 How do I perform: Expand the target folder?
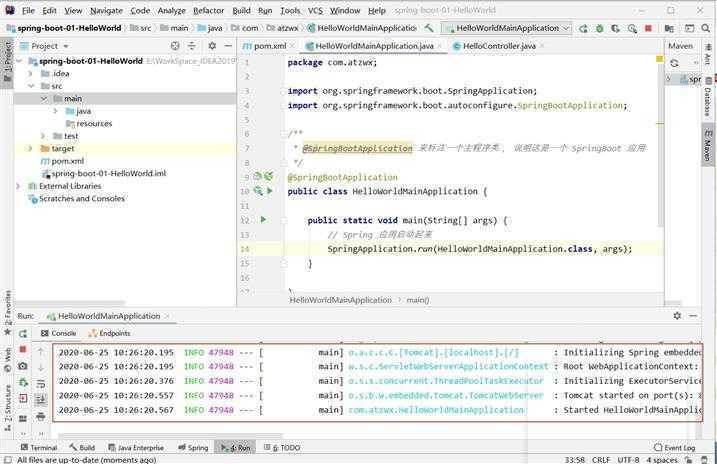pos(30,149)
